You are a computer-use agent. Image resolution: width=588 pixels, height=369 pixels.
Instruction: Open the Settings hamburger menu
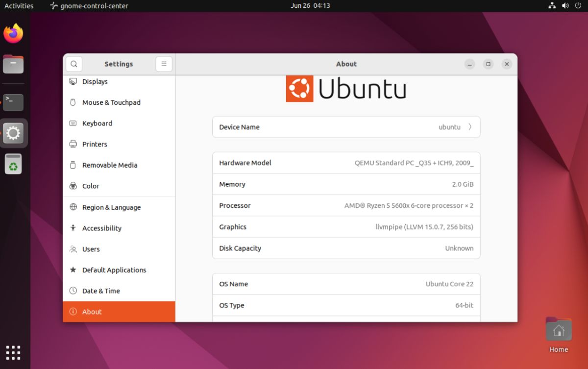tap(164, 64)
